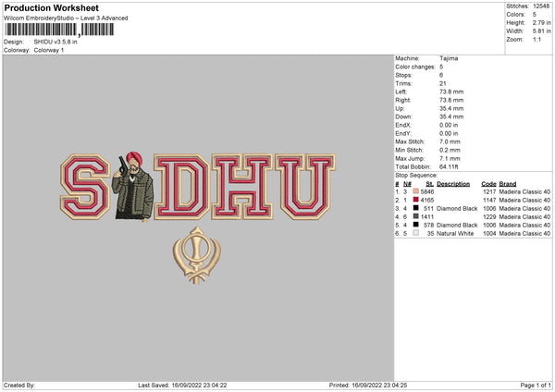Click the Up label in dimensions list
This screenshot has height=392, width=555.
(x=400, y=108)
